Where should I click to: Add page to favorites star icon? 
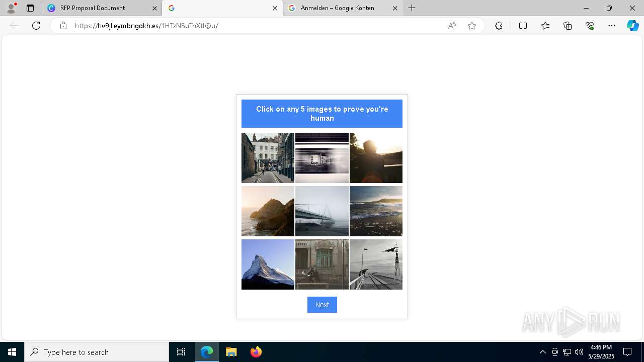coord(472,26)
